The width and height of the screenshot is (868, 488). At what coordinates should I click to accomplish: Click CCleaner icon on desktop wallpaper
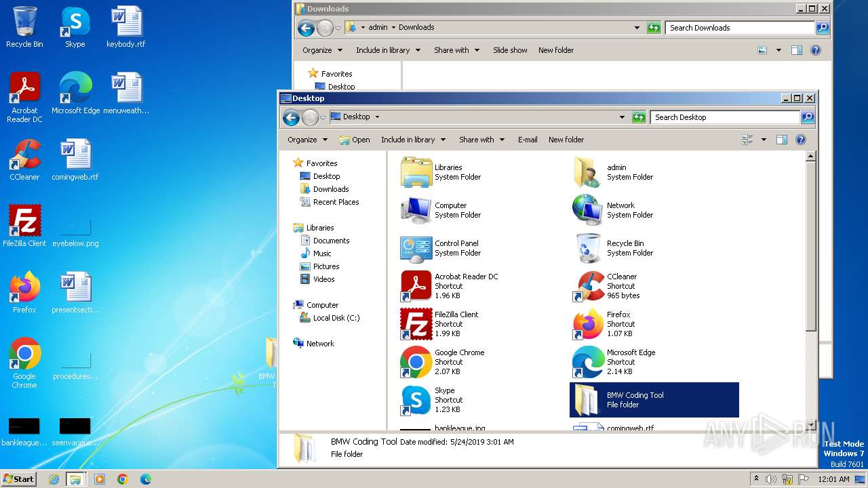click(x=24, y=160)
